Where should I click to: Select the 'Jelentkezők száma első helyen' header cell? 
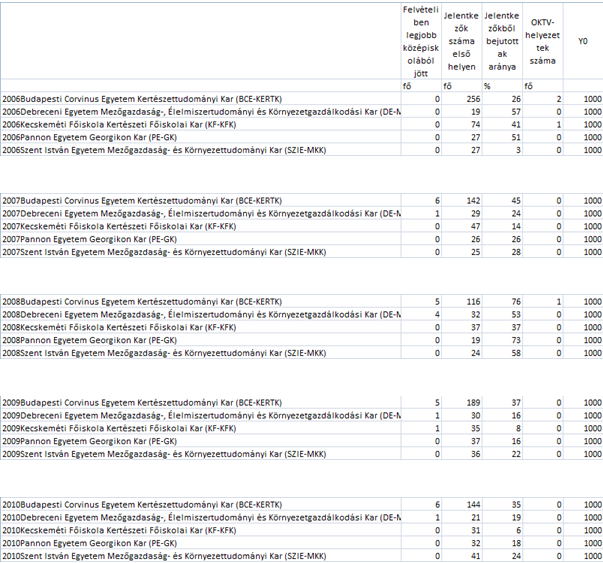[461, 41]
